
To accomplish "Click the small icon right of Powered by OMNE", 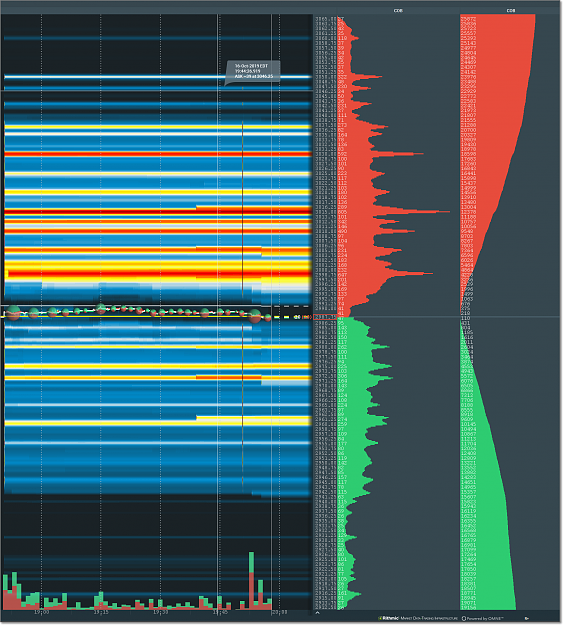I will point(527,619).
